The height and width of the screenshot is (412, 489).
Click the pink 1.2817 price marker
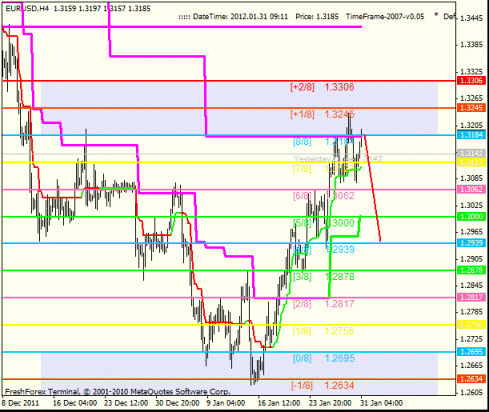pyautogui.click(x=471, y=297)
